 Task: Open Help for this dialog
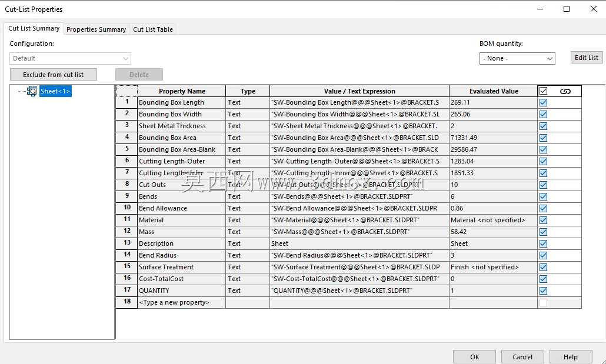click(571, 357)
